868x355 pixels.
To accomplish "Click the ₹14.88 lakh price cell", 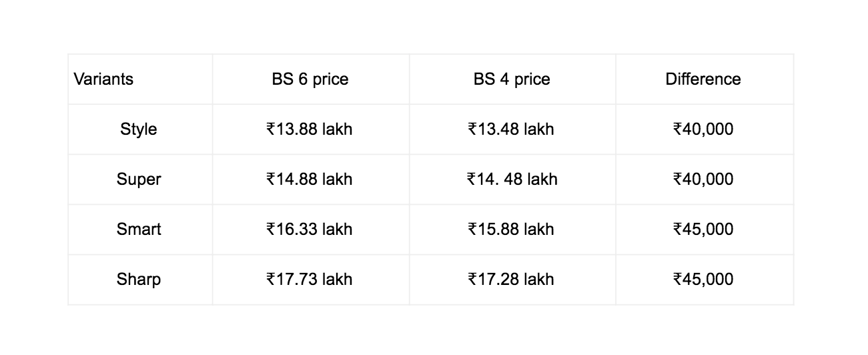I will click(309, 180).
